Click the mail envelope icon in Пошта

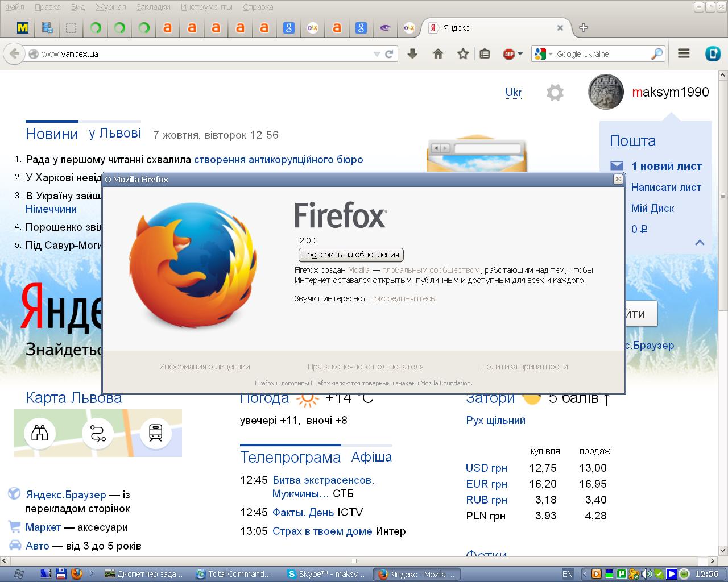pyautogui.click(x=617, y=165)
